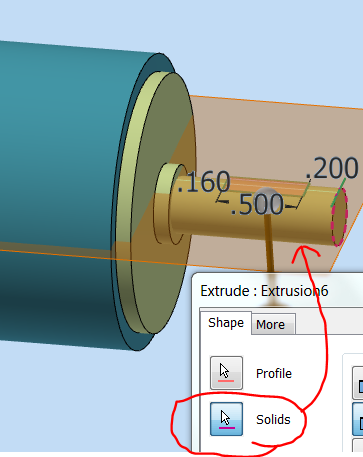Screen dimensions: 363x457
Task: Select the .160 dimension value
Action: (x=204, y=182)
